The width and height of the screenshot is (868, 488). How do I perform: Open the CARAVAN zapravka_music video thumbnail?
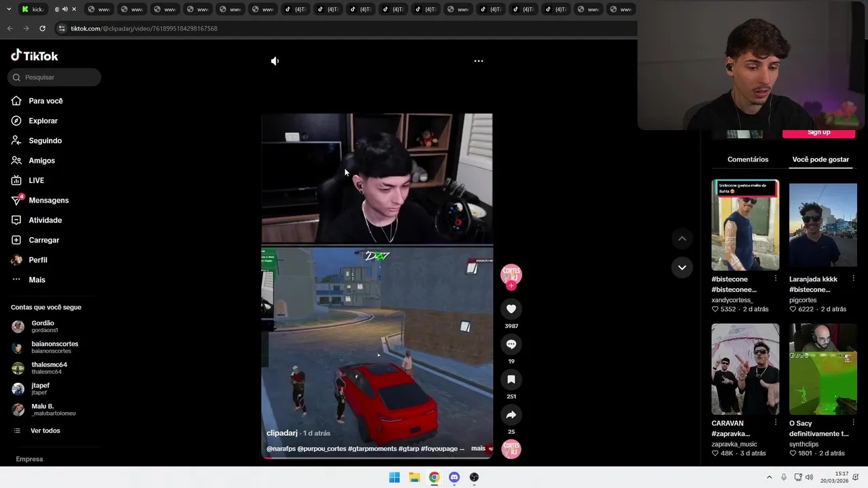745,369
